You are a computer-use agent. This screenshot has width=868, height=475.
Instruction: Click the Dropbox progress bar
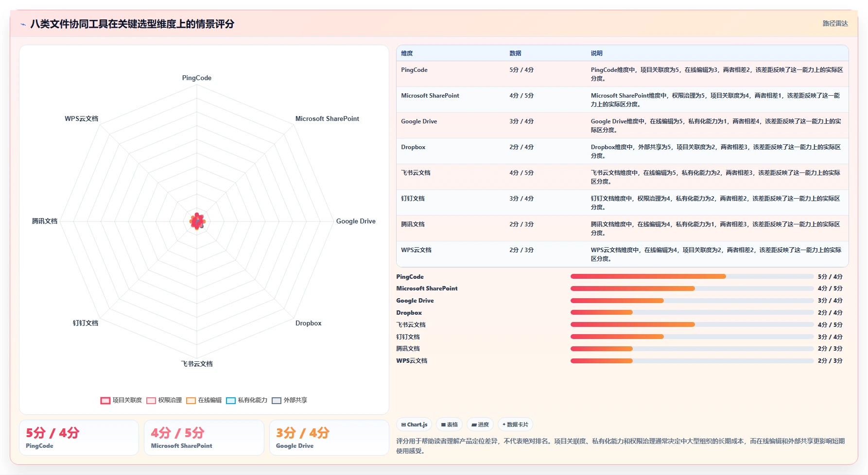click(692, 312)
